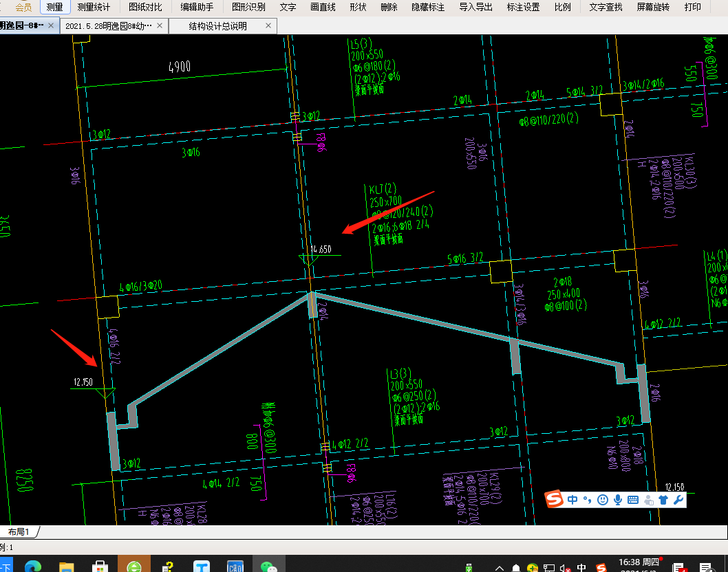Click the 删除 delete tool
The width and height of the screenshot is (728, 572).
point(389,7)
